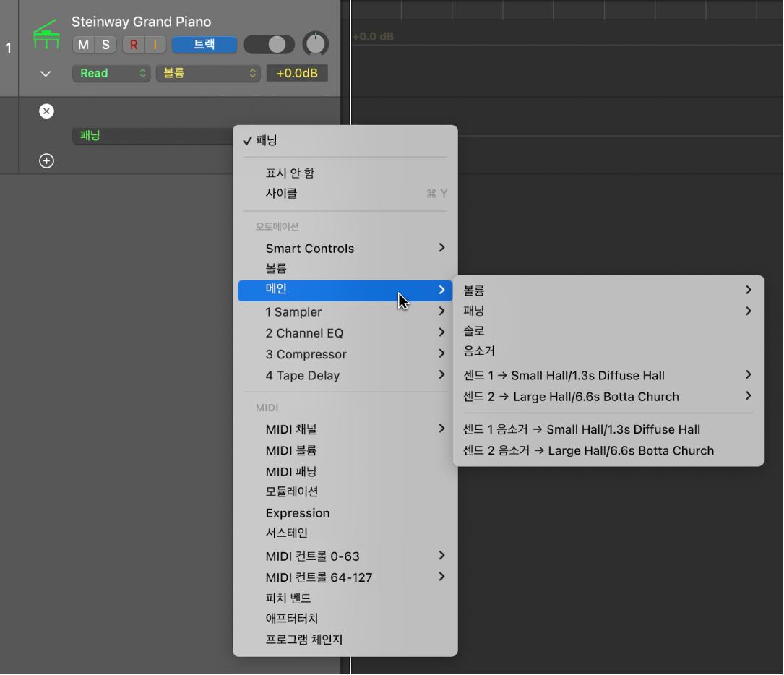Toggle the track on/off switch

tap(269, 45)
